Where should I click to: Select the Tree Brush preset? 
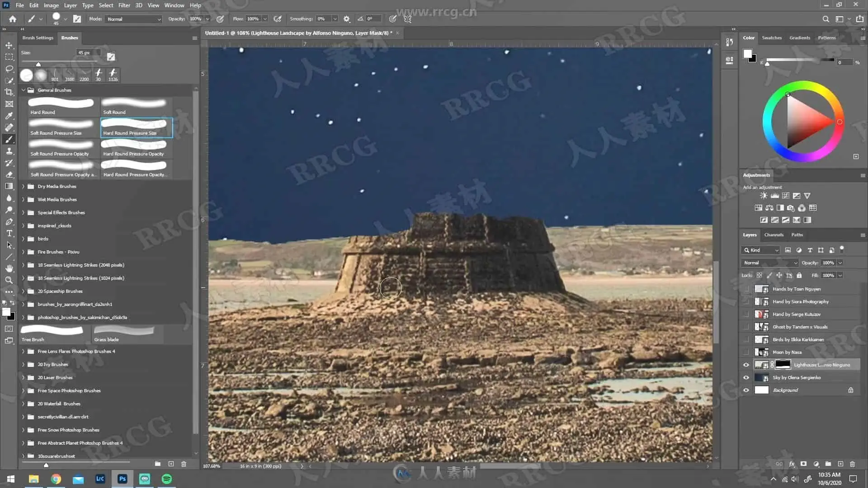(54, 334)
